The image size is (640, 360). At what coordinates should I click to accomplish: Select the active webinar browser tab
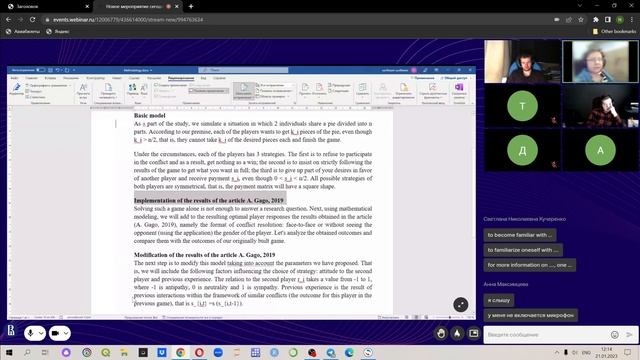138,7
